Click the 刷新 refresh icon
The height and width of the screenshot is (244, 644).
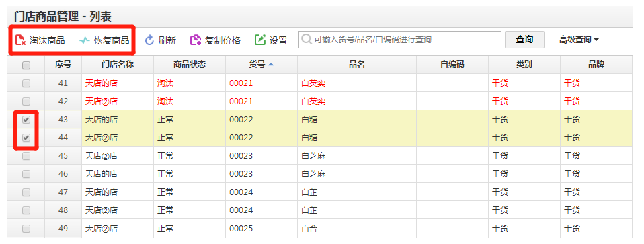click(149, 40)
